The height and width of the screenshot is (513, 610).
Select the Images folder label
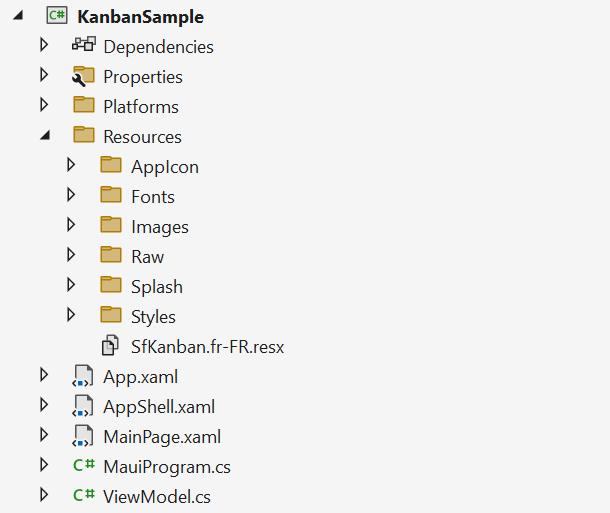point(159,227)
